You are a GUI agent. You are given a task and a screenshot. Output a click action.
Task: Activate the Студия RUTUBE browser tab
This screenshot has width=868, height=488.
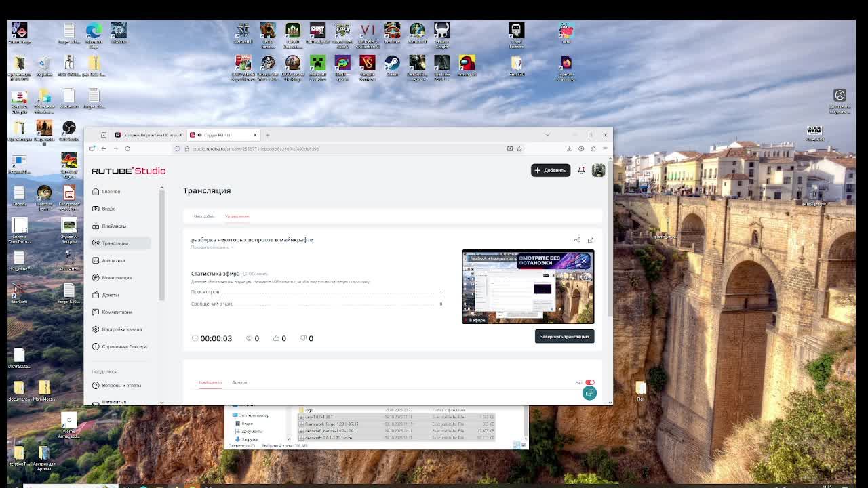222,135
